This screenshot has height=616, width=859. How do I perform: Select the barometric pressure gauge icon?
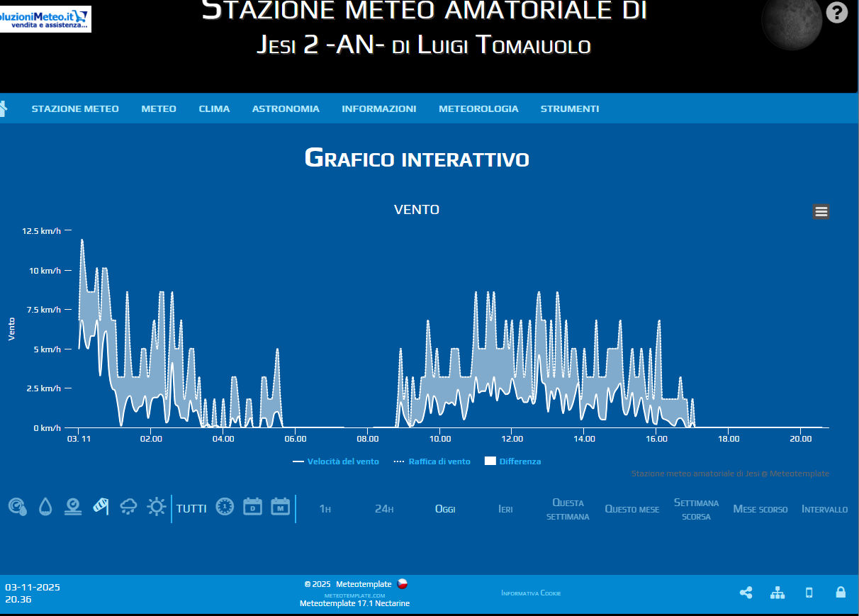(72, 506)
